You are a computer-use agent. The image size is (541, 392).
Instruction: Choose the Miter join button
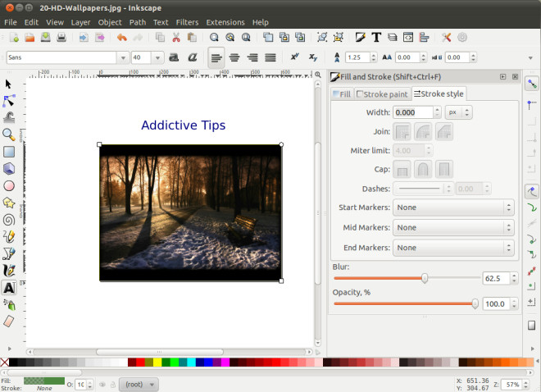(x=402, y=131)
